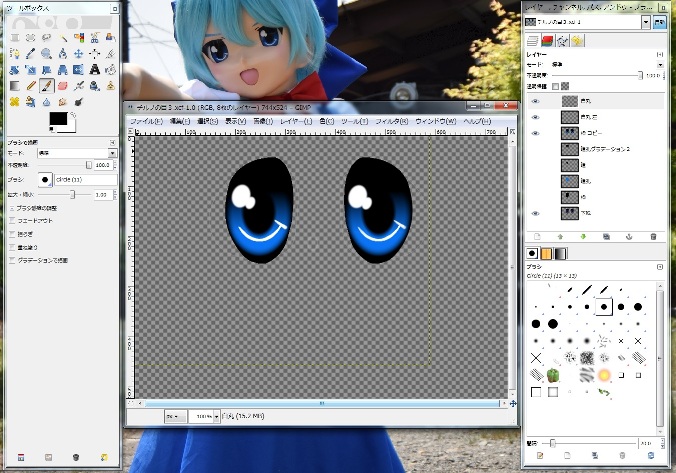The image size is (676, 473).
Task: Lower layer with green down arrow
Action: pyautogui.click(x=583, y=237)
